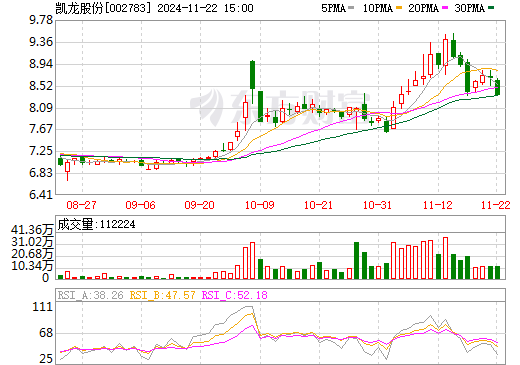This screenshot has width=520, height=365.
Task: Click the 9.78 price axis label
Action: click(x=41, y=20)
